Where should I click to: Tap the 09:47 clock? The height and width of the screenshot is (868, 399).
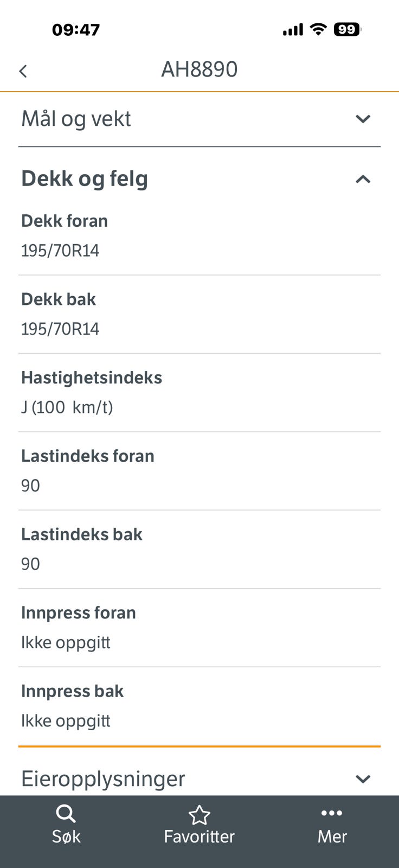click(x=76, y=29)
